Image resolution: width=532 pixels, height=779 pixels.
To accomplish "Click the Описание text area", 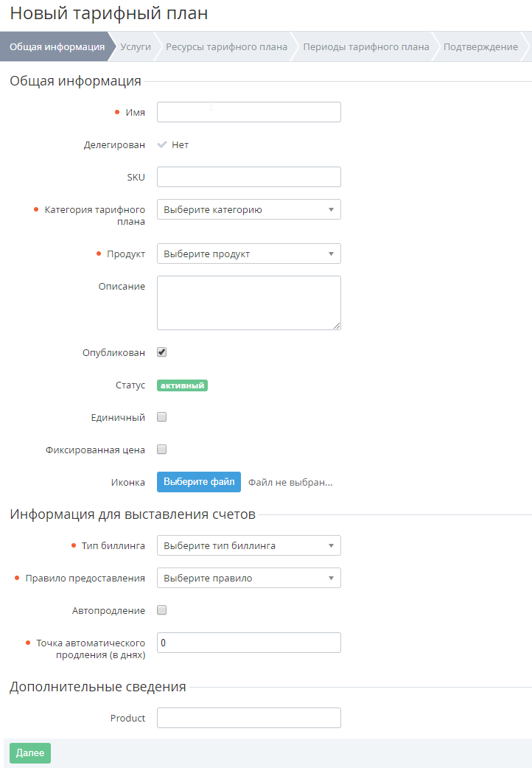I will [x=249, y=303].
